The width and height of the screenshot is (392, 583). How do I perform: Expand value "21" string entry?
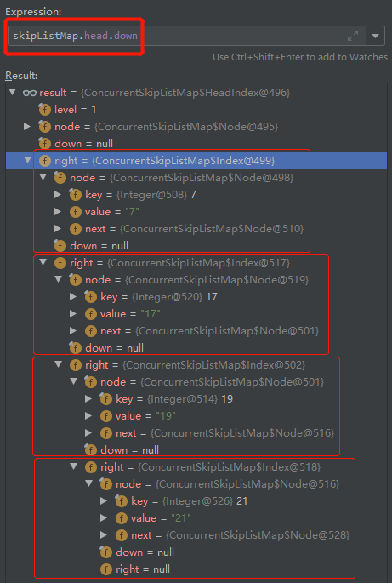[x=104, y=518]
